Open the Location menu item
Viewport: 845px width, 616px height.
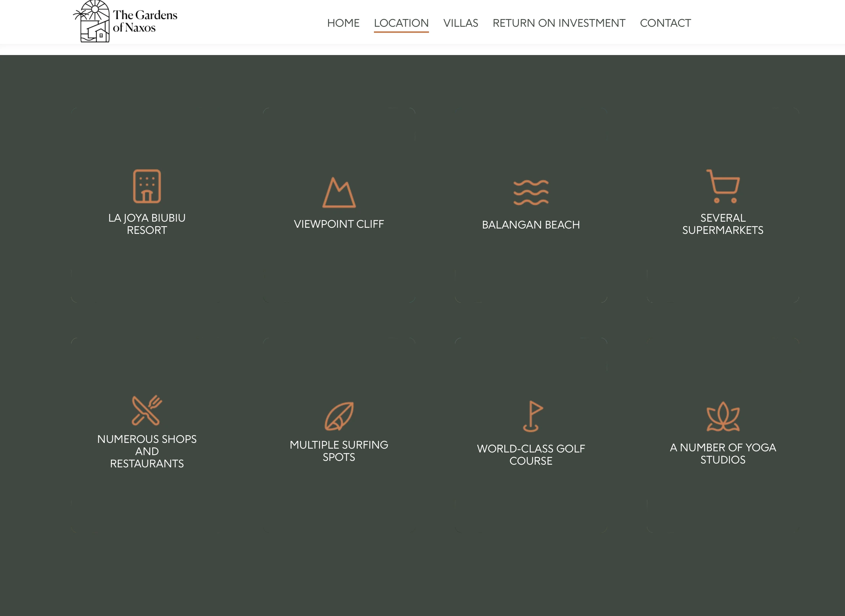coord(401,23)
